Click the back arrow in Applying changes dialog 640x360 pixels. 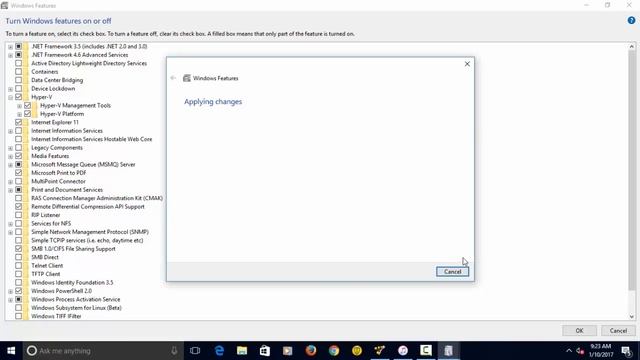(173, 78)
